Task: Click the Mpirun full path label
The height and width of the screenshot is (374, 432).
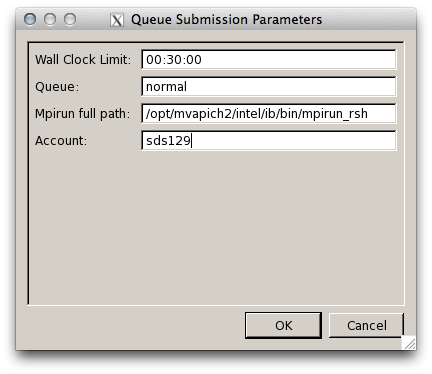Action: tap(82, 114)
